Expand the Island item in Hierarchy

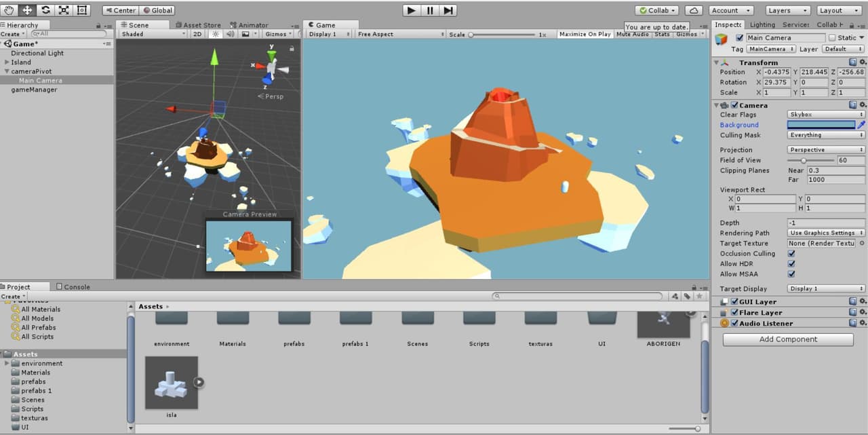[7, 62]
